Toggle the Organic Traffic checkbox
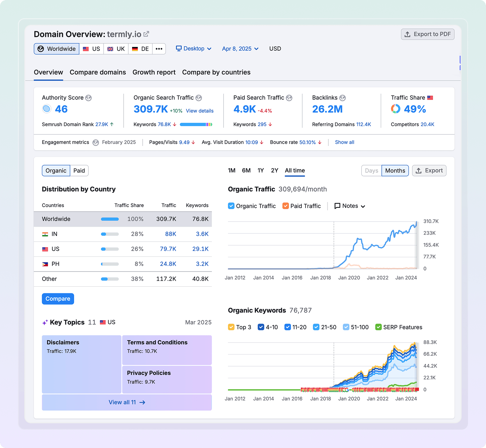The width and height of the screenshot is (486, 448). (231, 206)
